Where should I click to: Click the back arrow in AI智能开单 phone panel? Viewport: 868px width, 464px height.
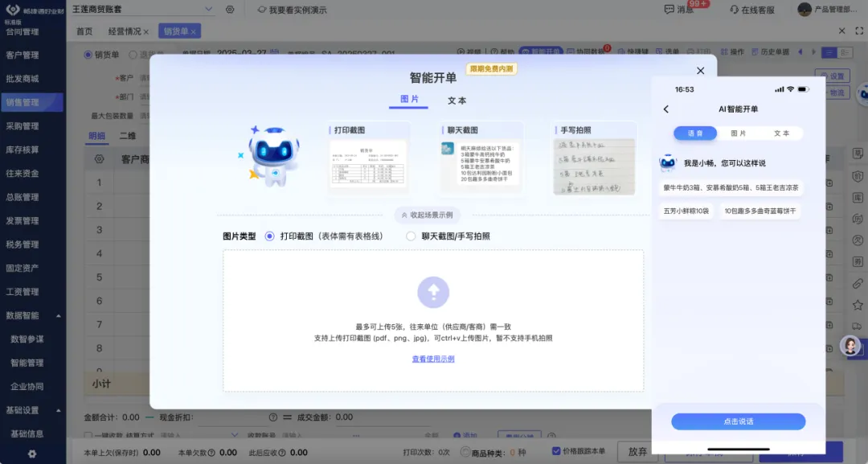click(x=665, y=109)
